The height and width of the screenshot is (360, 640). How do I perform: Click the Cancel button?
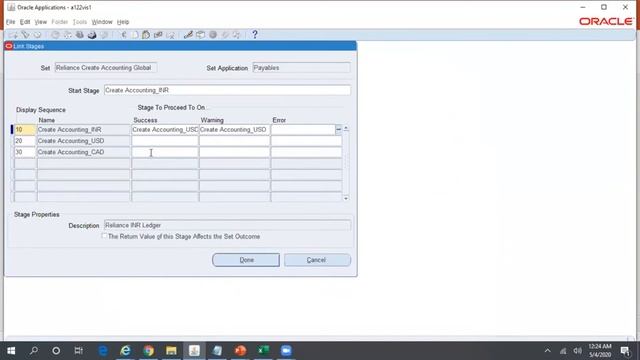[317, 260]
